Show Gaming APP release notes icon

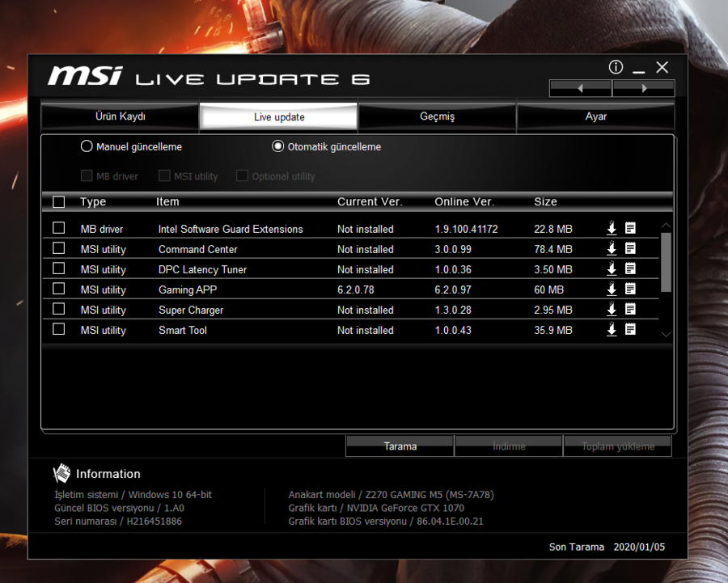pyautogui.click(x=630, y=289)
